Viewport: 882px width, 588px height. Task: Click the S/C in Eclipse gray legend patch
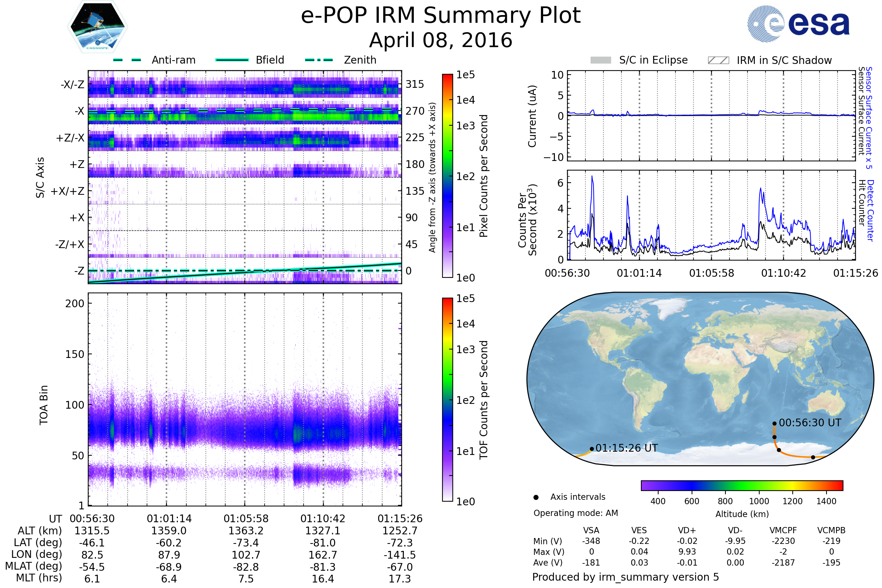[x=601, y=60]
